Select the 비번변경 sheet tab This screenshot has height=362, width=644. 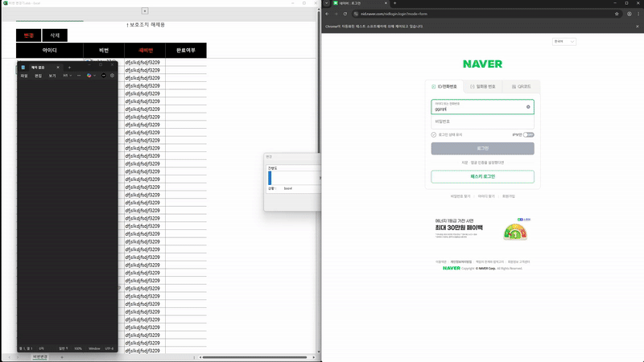[x=39, y=357]
